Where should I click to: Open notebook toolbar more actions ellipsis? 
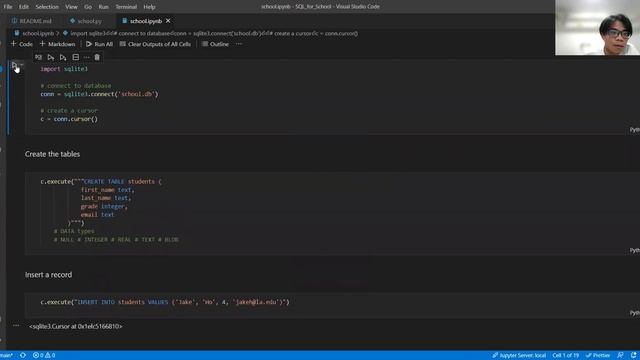tap(239, 44)
